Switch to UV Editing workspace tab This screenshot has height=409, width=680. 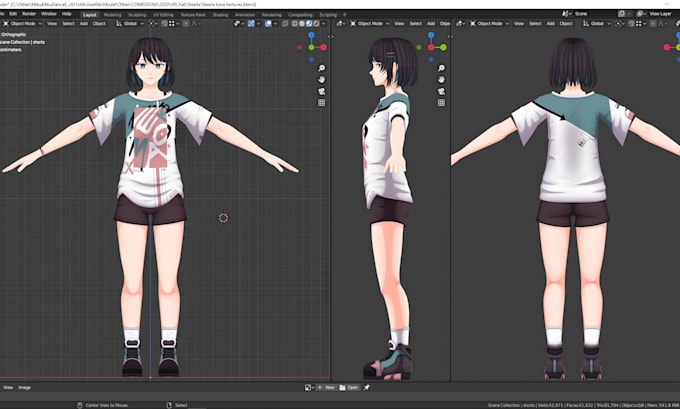click(163, 15)
